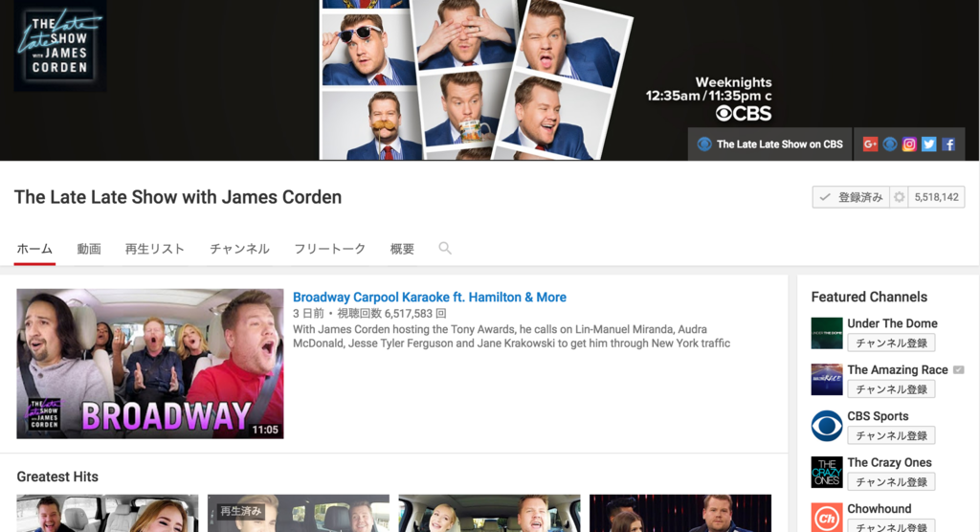The image size is (980, 532).
Task: Select the ホーム tab
Action: point(34,249)
